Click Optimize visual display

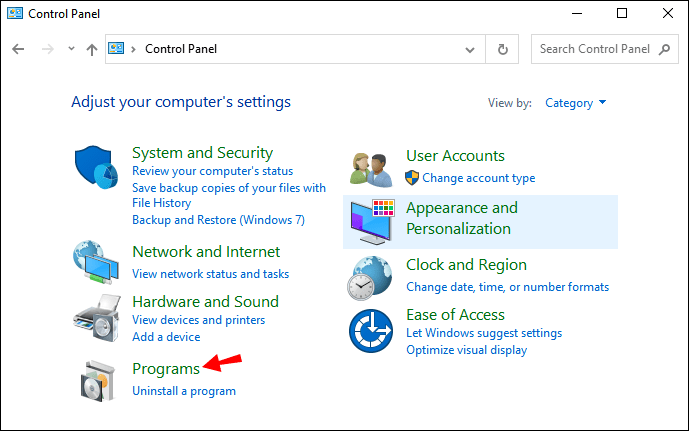click(x=466, y=350)
